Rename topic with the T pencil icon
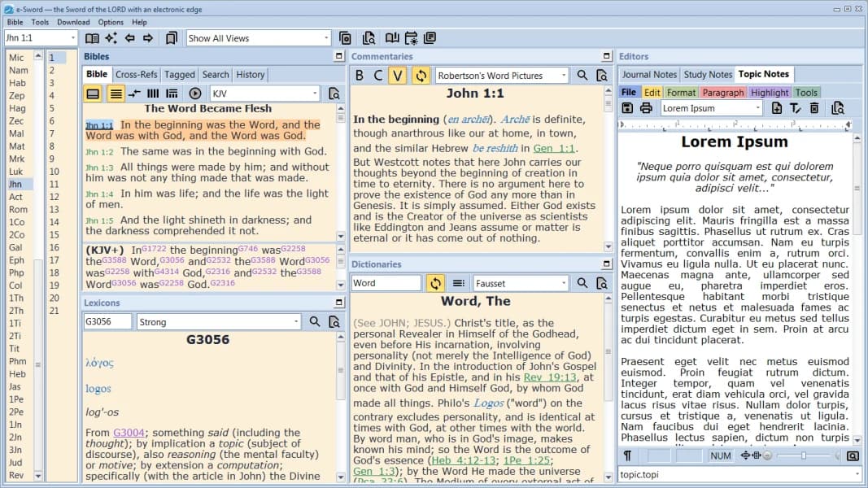Viewport: 868px width, 488px height. [796, 108]
